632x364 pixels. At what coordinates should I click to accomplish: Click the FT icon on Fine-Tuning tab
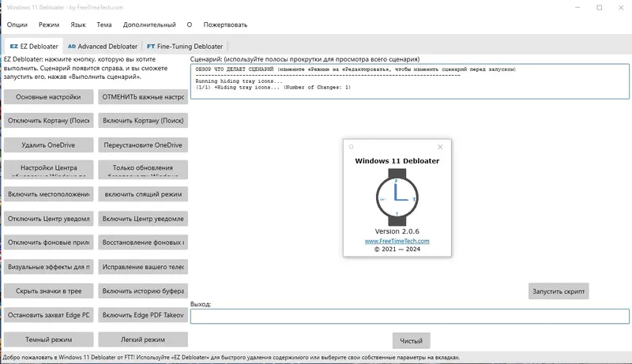pyautogui.click(x=151, y=47)
